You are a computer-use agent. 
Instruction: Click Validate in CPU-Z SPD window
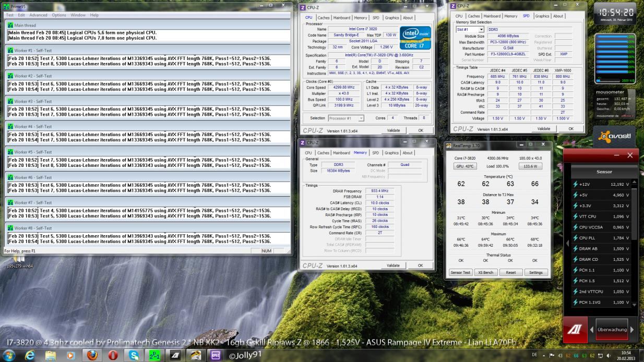[544, 128]
